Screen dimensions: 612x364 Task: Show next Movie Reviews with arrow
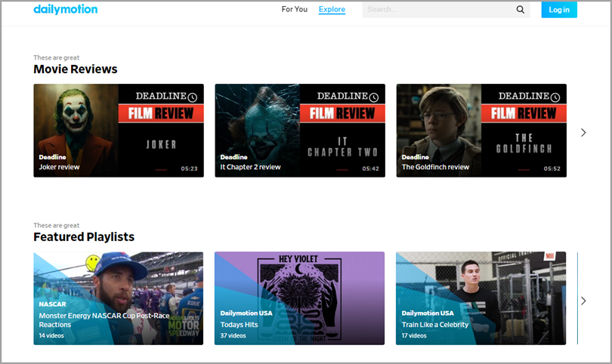(x=583, y=133)
